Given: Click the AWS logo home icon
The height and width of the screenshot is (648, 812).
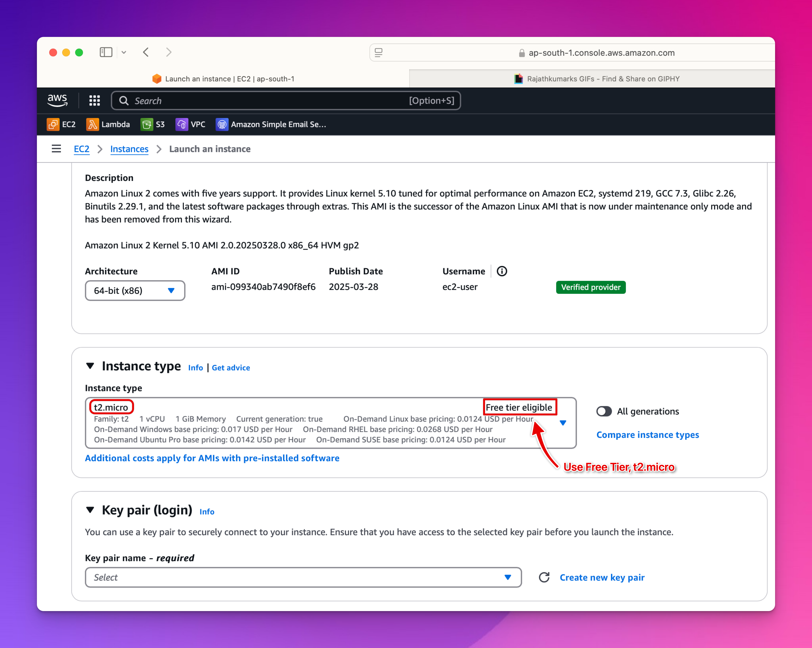Looking at the screenshot, I should (x=57, y=101).
